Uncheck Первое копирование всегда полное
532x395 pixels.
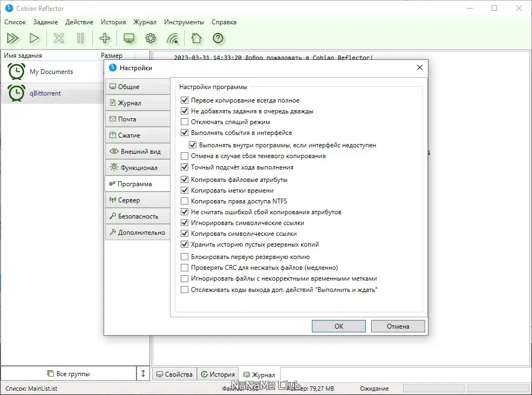pyautogui.click(x=185, y=100)
